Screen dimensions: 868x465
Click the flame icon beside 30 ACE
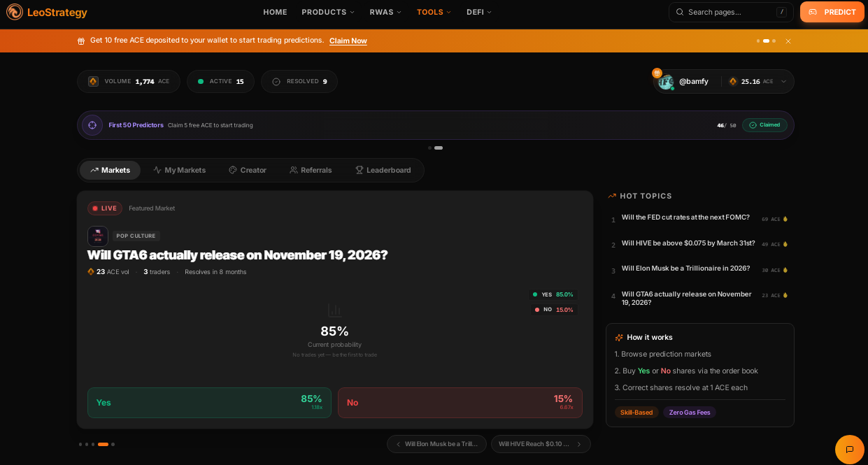785,270
